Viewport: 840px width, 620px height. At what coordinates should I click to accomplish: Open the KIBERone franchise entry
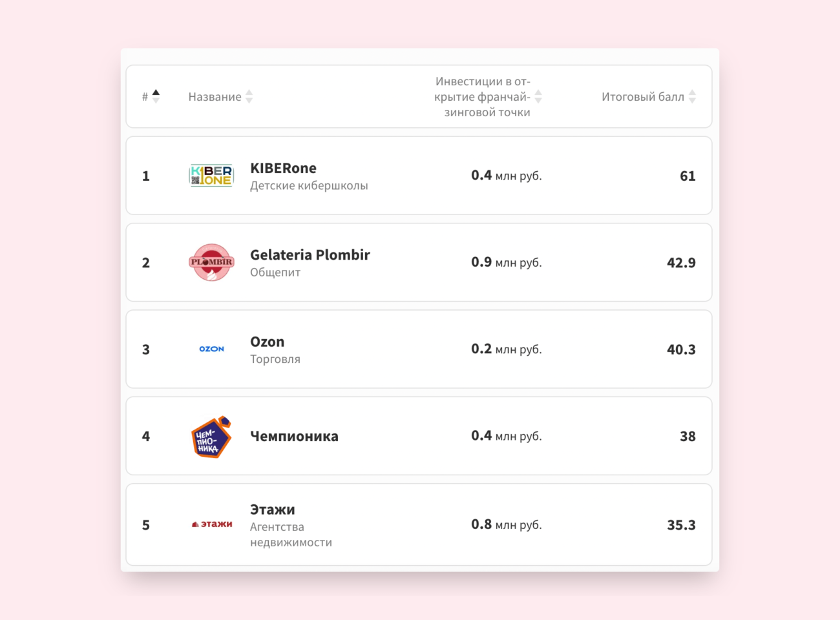pyautogui.click(x=283, y=168)
